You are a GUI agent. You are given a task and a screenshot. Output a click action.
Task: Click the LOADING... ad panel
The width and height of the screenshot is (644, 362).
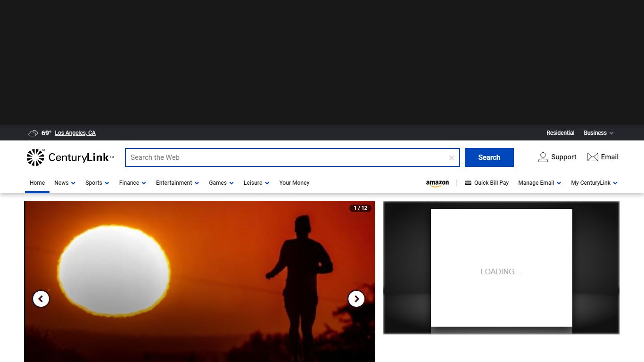[x=501, y=268]
